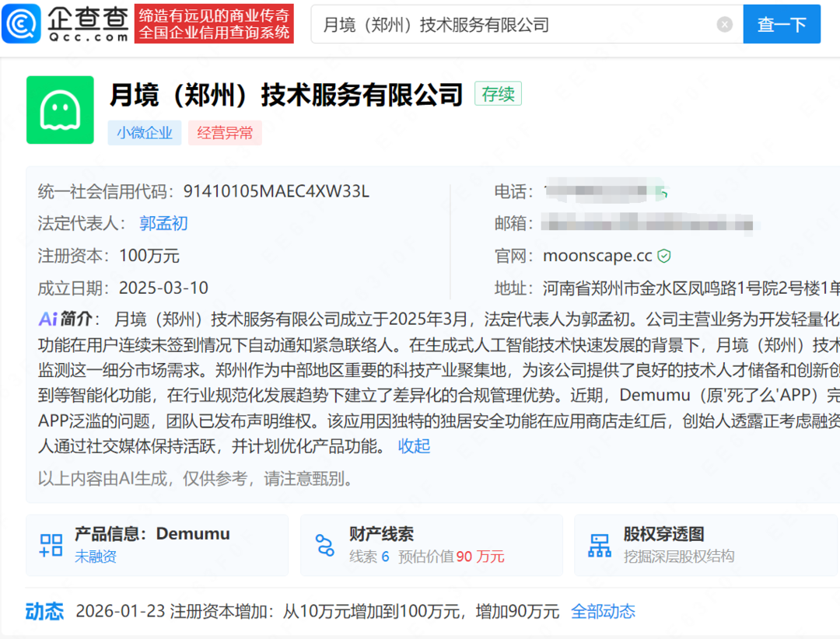Select the 小微企业 tag

[x=145, y=133]
